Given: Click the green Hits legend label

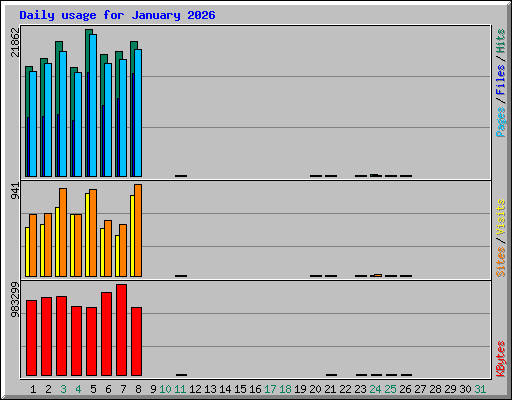Looking at the screenshot, I should (500, 41).
